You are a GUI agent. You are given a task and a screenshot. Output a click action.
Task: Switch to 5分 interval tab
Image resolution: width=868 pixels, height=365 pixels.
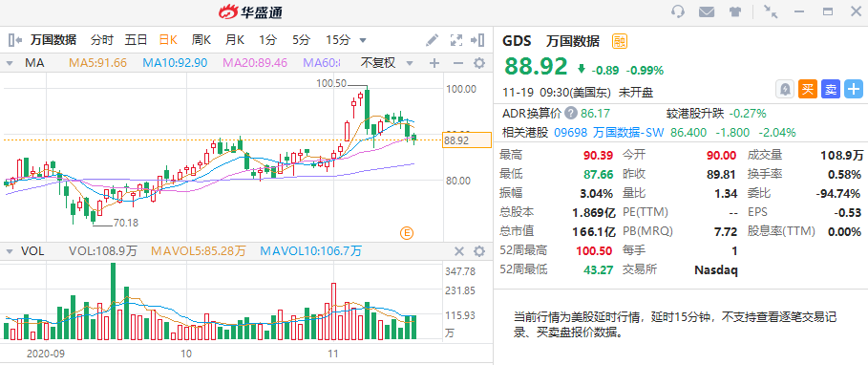coord(302,40)
